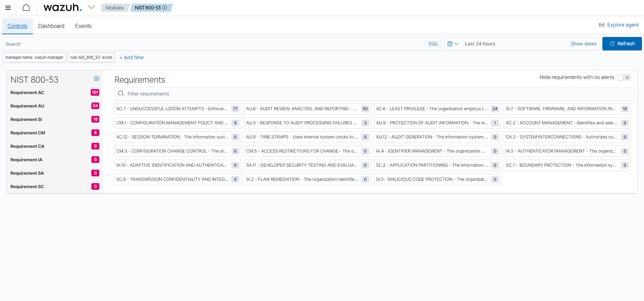Viewport: 644px width, 301px height.
Task: Open IA.4 Identifier Management requirement
Action: 437,151
